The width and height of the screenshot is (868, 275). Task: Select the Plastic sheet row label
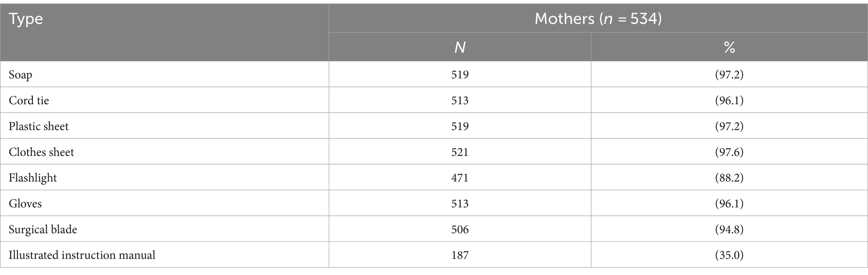pyautogui.click(x=39, y=127)
